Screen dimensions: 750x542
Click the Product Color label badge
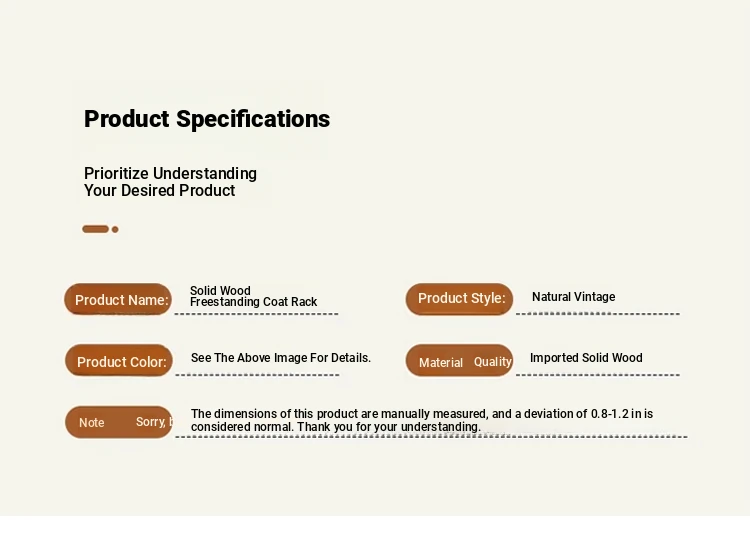coord(119,361)
